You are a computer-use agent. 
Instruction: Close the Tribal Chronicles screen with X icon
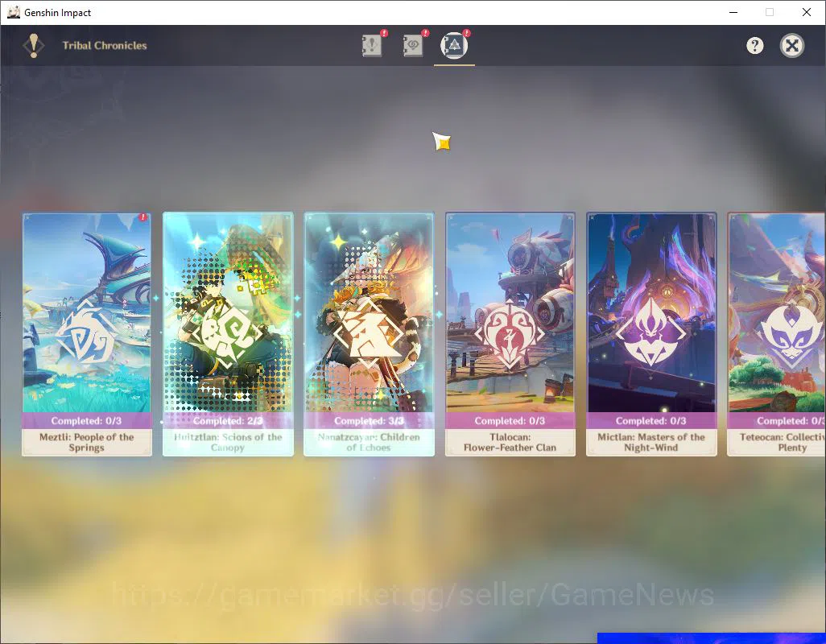tap(791, 46)
